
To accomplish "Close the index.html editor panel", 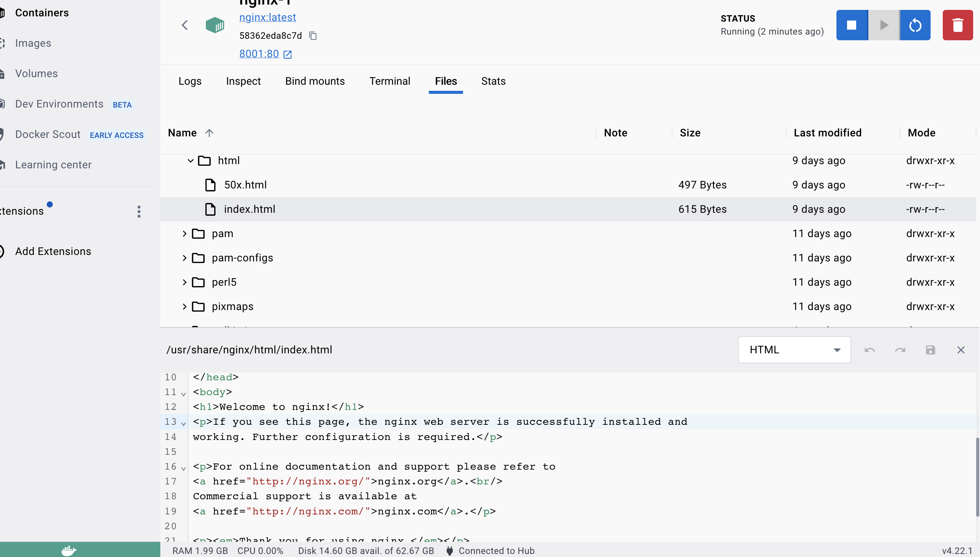I will coord(961,350).
